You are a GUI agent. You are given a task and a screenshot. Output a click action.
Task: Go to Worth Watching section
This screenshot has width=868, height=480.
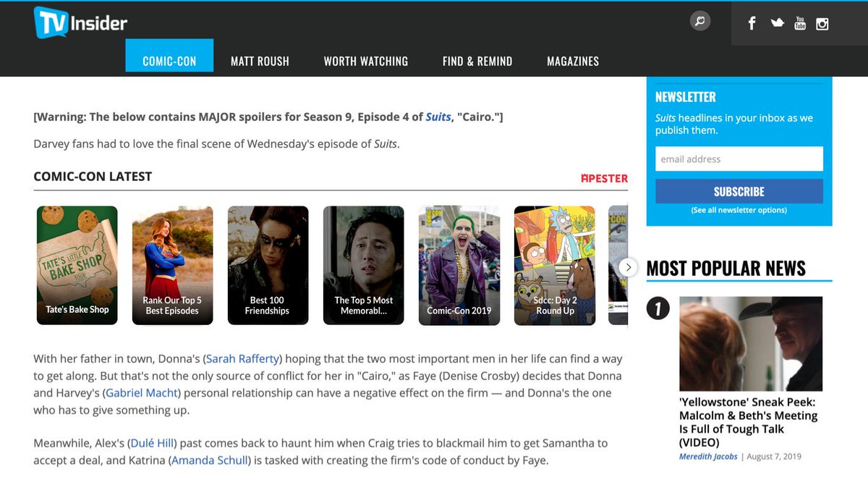pos(366,62)
